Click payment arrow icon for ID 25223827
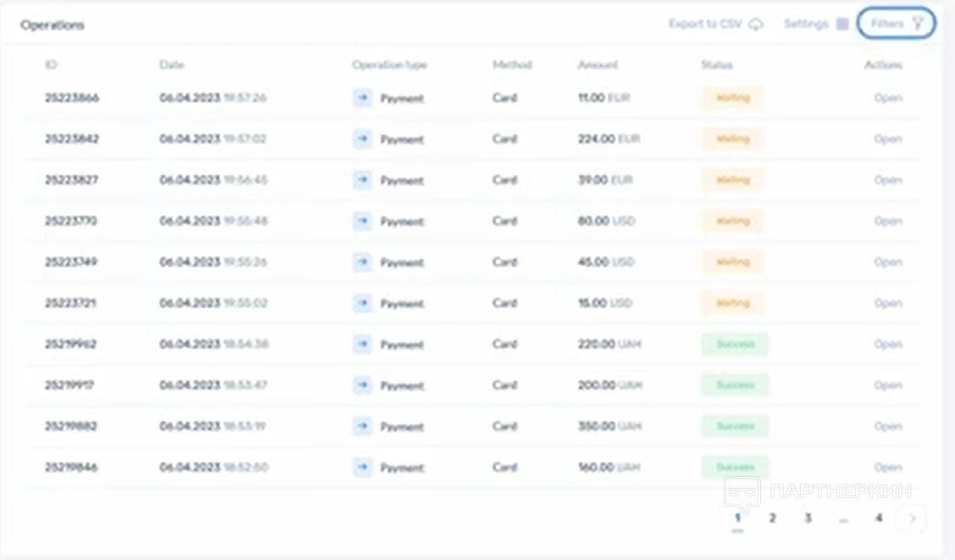The image size is (955, 560). (x=363, y=180)
